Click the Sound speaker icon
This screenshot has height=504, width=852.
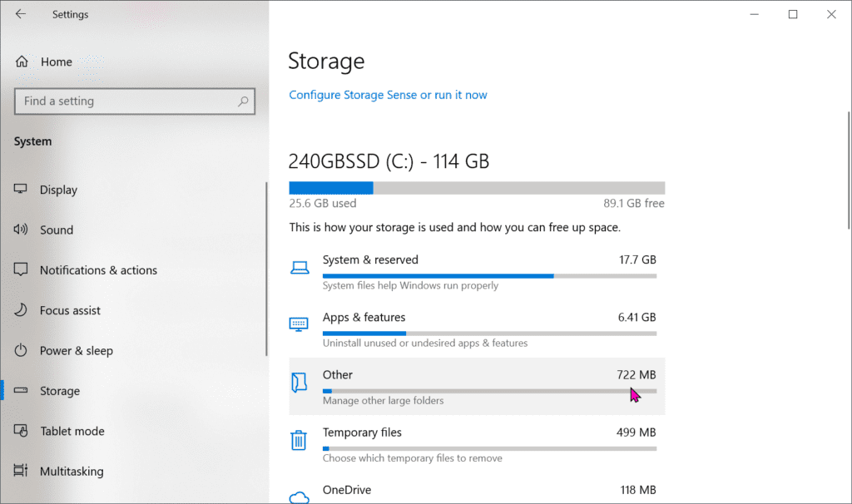click(x=22, y=230)
